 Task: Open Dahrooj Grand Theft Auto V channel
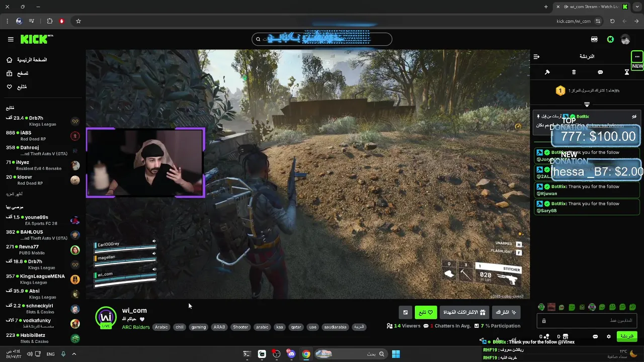coord(42,150)
